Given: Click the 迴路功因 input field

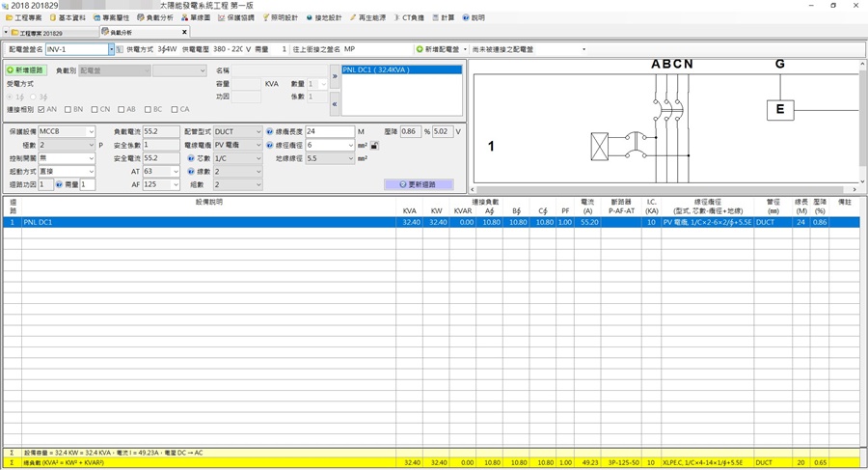Looking at the screenshot, I should pyautogui.click(x=45, y=184).
